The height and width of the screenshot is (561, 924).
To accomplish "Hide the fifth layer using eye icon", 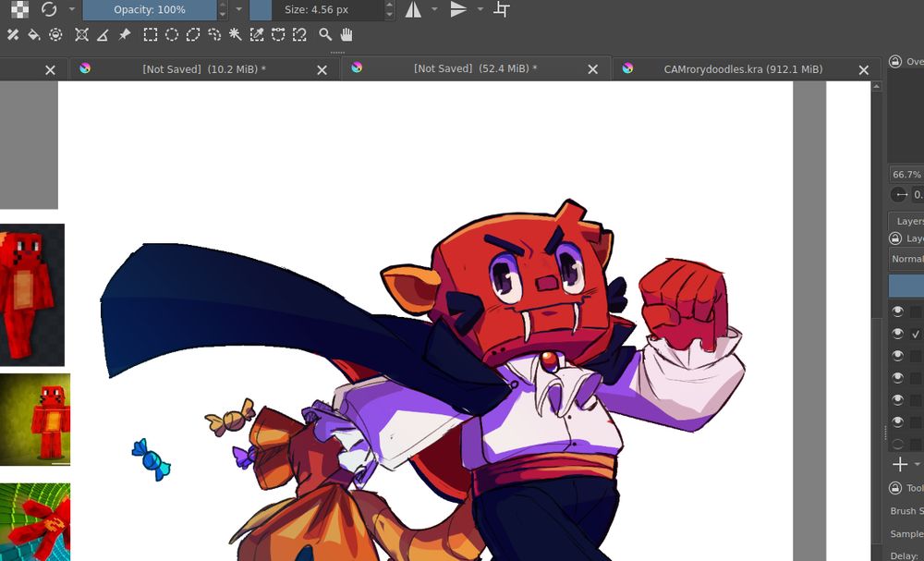I will click(897, 399).
